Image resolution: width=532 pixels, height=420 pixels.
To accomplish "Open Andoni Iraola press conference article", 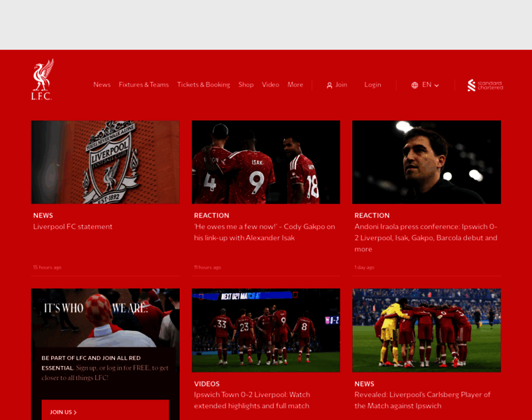I will pos(426,238).
